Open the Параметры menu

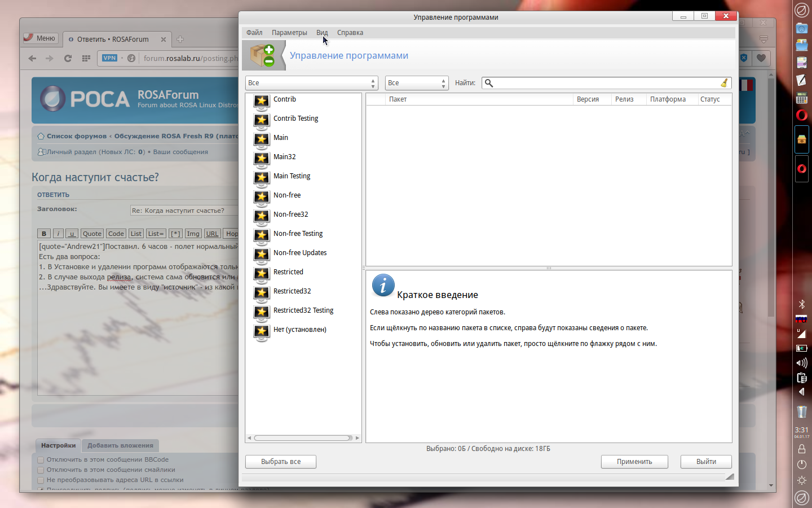coord(289,33)
